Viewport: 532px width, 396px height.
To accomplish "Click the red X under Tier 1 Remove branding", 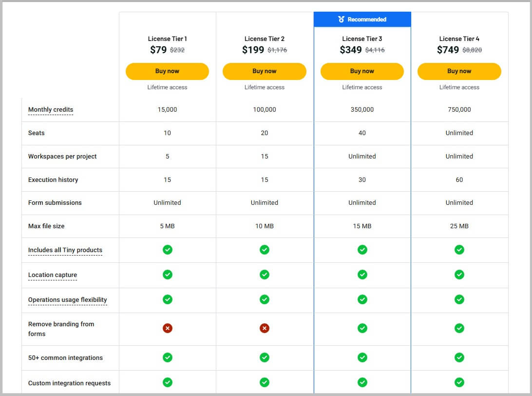I will (x=167, y=328).
